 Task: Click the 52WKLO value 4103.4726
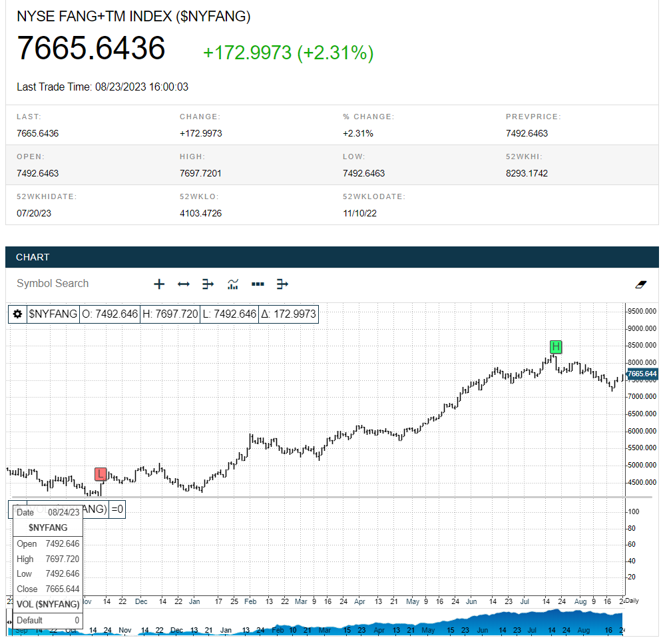pos(200,213)
